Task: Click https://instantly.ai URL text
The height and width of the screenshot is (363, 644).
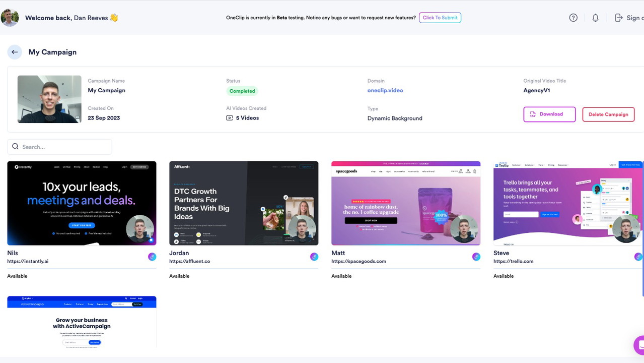Action: [x=28, y=262]
